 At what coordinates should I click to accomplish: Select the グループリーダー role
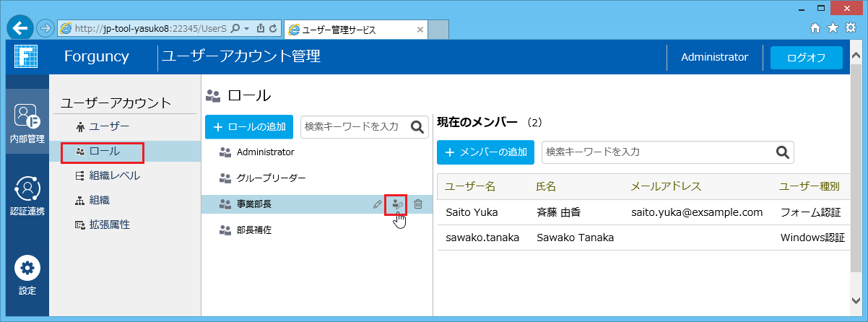[271, 178]
